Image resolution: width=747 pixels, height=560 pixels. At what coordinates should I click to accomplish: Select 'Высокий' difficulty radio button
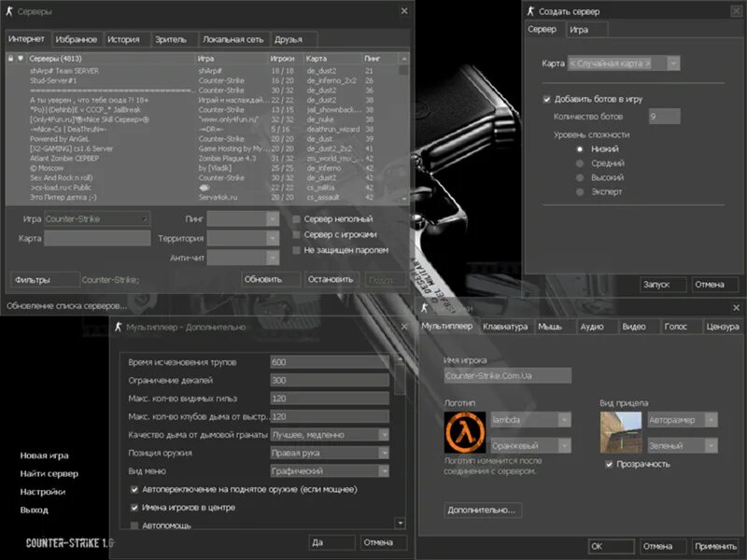[580, 177]
